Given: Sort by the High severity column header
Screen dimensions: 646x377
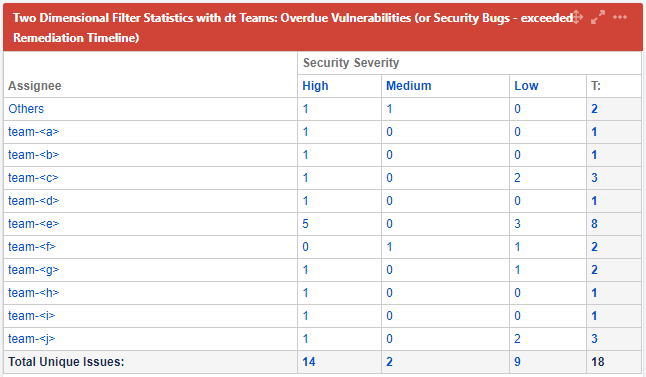Looking at the screenshot, I should [x=315, y=86].
